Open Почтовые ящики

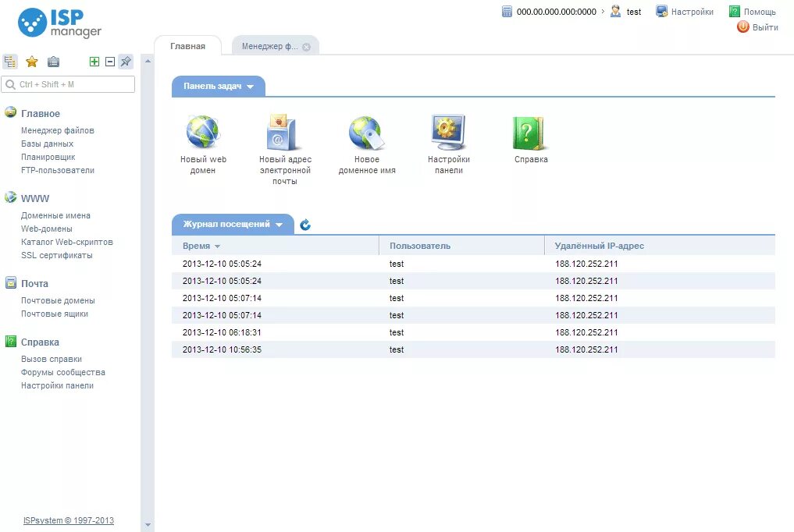point(55,314)
